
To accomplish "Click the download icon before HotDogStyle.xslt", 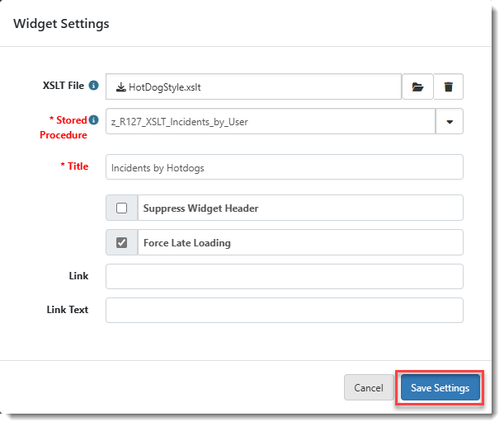I will pyautogui.click(x=120, y=87).
